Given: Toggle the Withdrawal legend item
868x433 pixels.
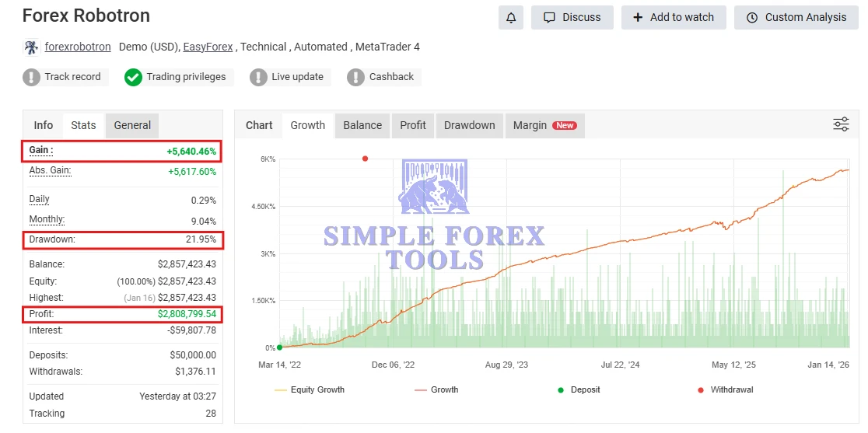Looking at the screenshot, I should [x=725, y=390].
